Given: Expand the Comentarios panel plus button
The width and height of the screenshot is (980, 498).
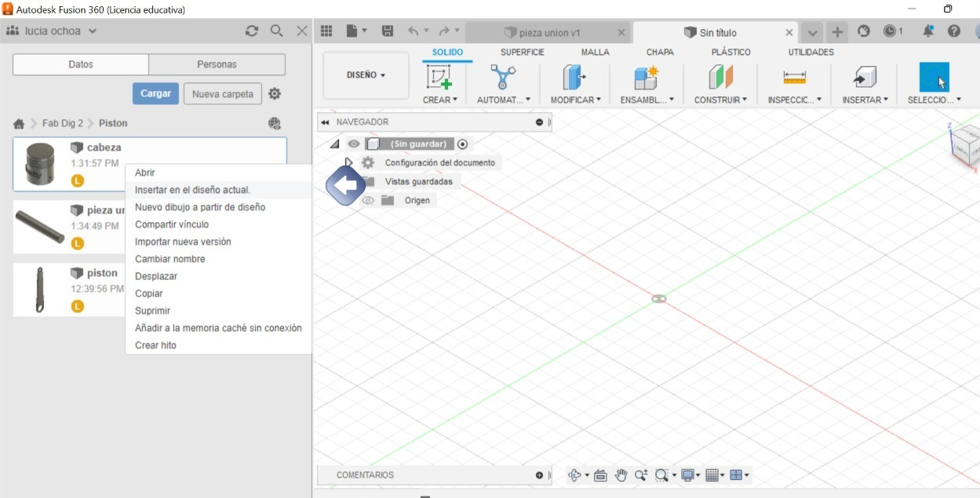Looking at the screenshot, I should tap(539, 475).
